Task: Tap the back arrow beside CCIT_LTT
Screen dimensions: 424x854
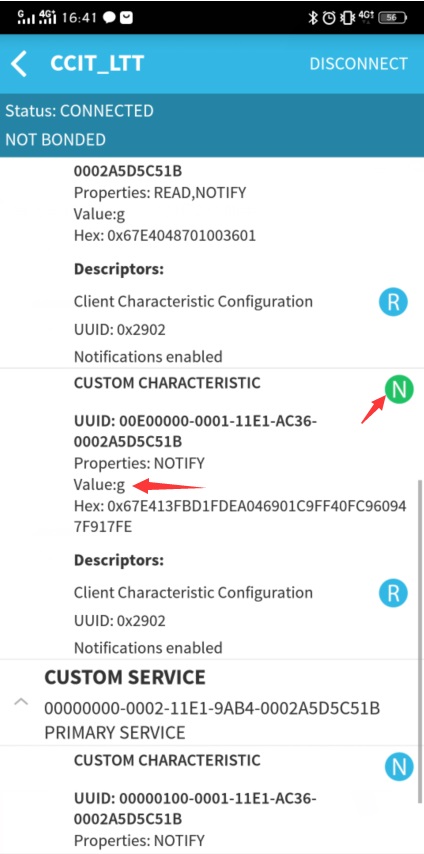Action: 19,64
